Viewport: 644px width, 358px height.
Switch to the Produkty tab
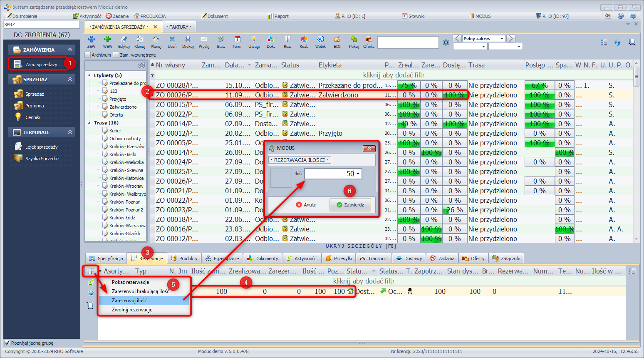coord(184,259)
